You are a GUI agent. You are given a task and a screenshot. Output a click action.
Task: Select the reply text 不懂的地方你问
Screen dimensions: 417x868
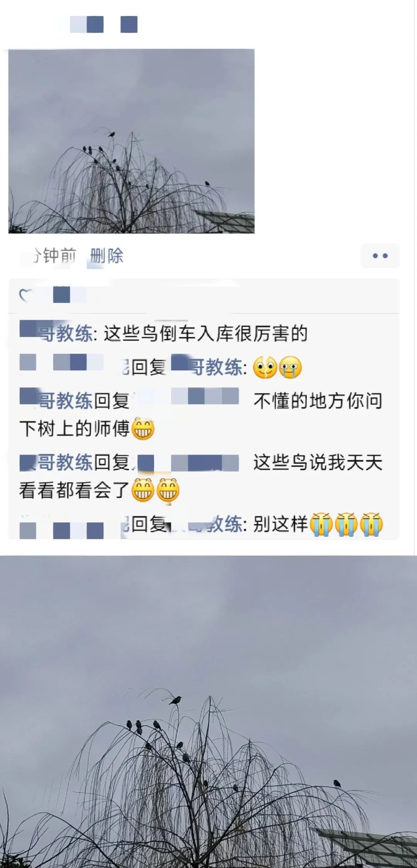tap(318, 401)
